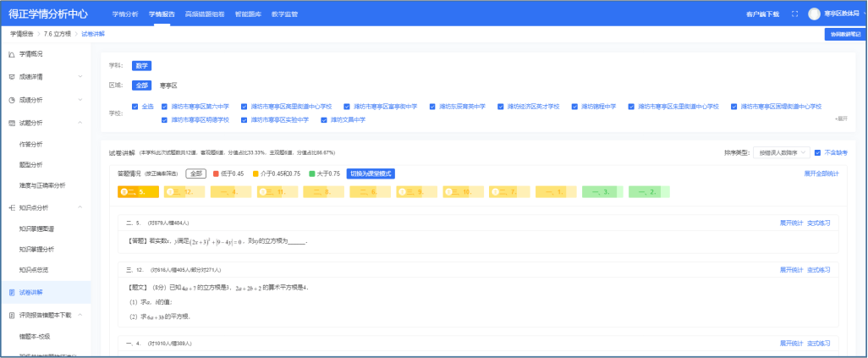Toggle the 全选 schools checkbox
The width and height of the screenshot is (868, 358).
[x=135, y=107]
